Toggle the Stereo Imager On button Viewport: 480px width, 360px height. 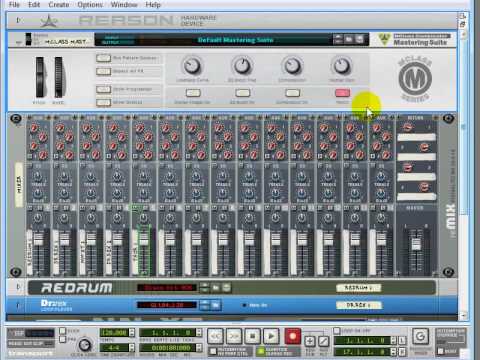(x=193, y=93)
